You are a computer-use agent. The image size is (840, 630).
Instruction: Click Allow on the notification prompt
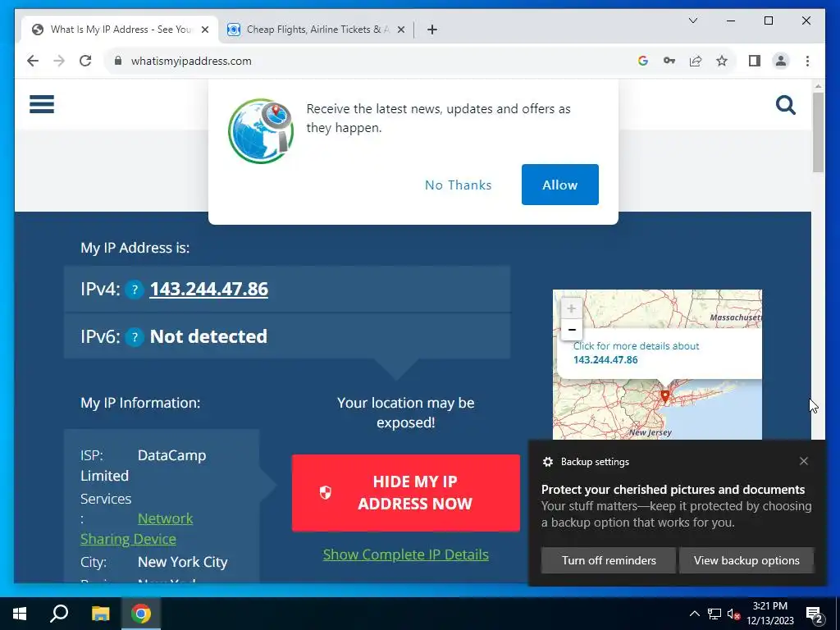559,185
